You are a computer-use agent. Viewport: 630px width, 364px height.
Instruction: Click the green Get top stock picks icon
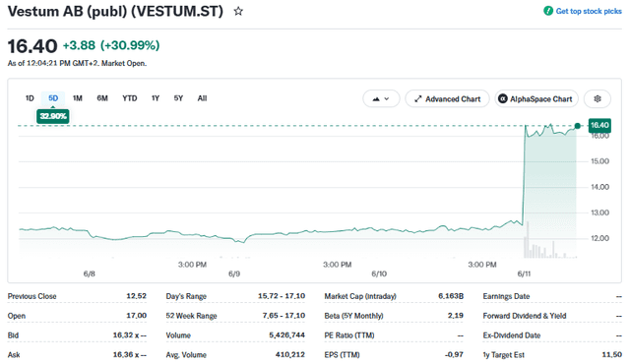(x=548, y=11)
